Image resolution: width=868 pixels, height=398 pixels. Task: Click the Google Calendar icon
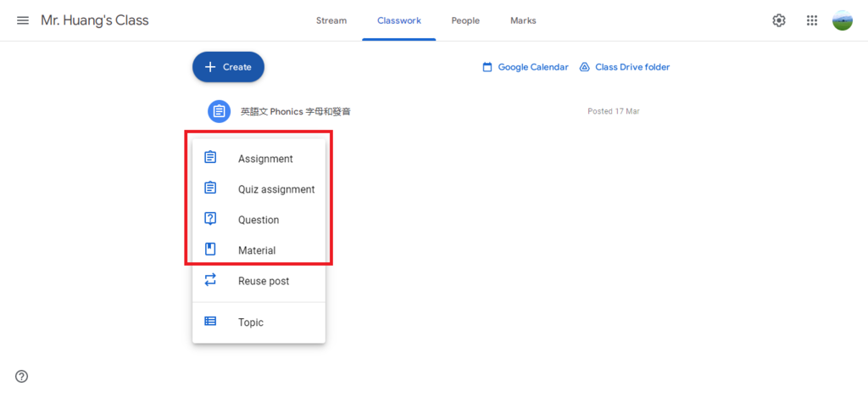pos(487,67)
